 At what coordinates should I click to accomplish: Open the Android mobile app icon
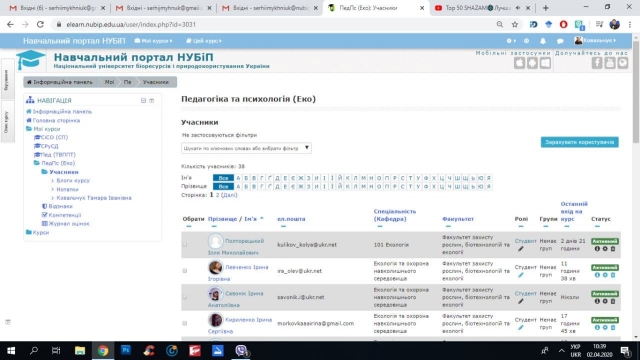[x=532, y=63]
